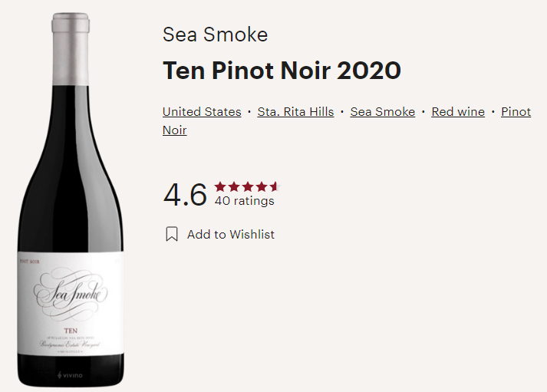Click the Sea Smoke heading above title
This screenshot has width=547, height=392.
pos(216,35)
